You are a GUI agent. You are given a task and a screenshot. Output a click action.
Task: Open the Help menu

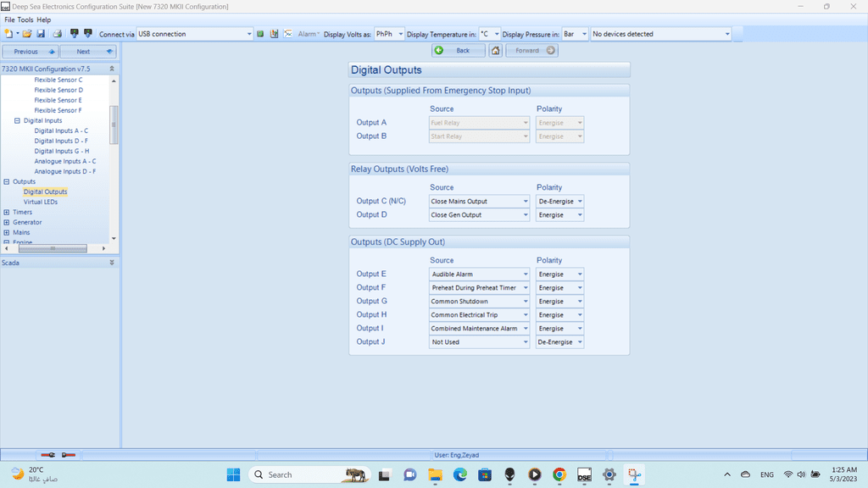(x=44, y=19)
